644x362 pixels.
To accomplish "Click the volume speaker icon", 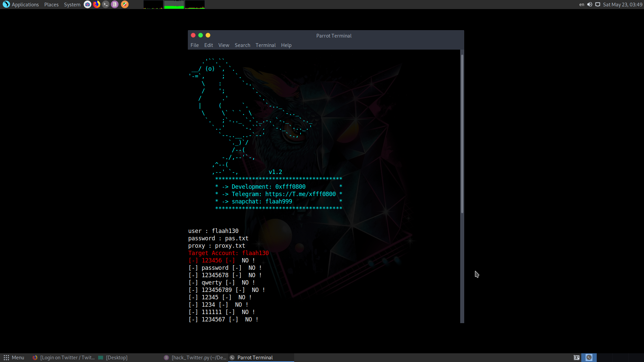I will (x=590, y=4).
